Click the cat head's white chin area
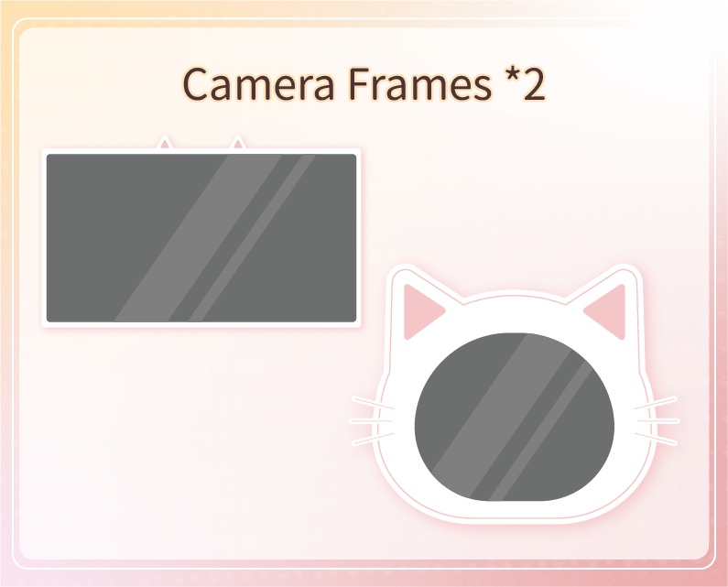 tap(515, 510)
